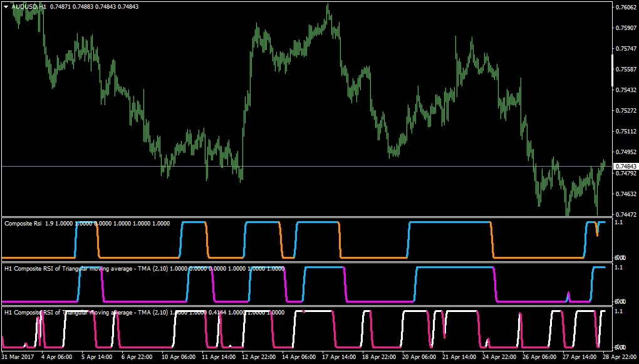Click the 0.76062 price axis label
639x364 pixels.
click(626, 7)
